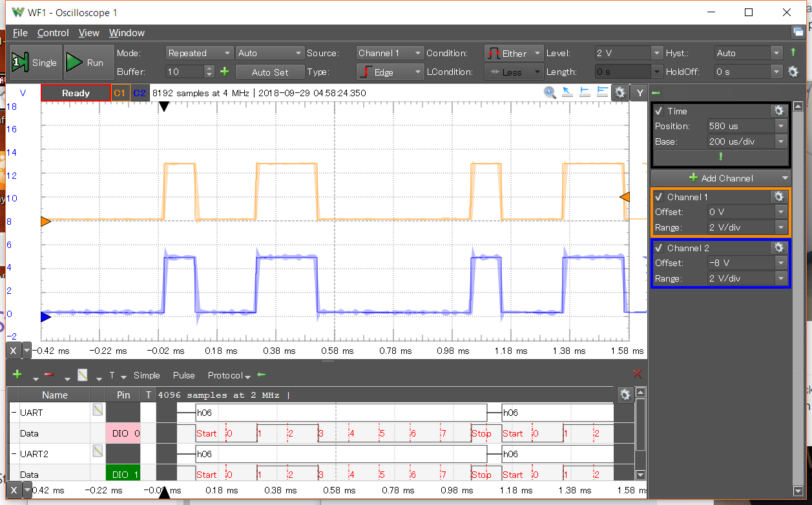Open the Control menu
This screenshot has height=505, width=812.
tap(53, 33)
